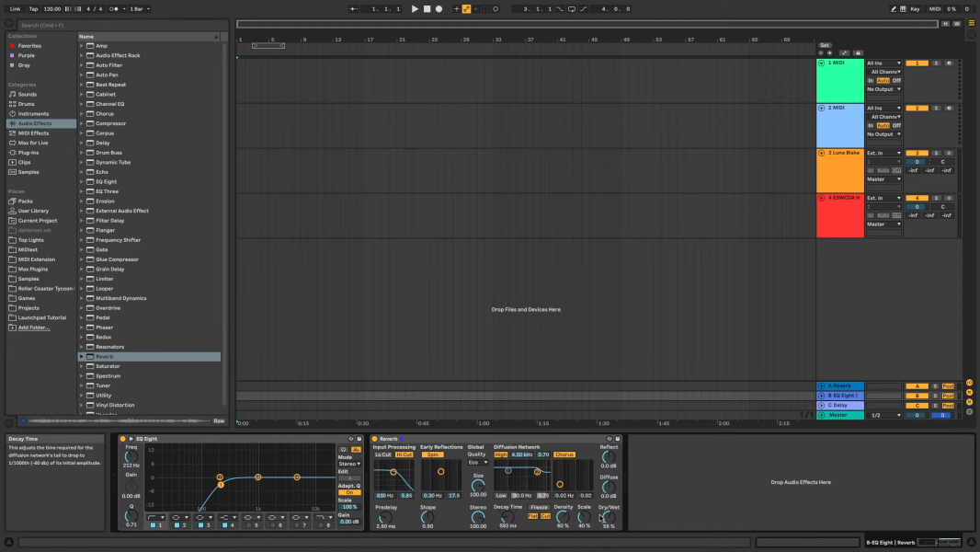Click the add locator plus icon

click(x=829, y=53)
